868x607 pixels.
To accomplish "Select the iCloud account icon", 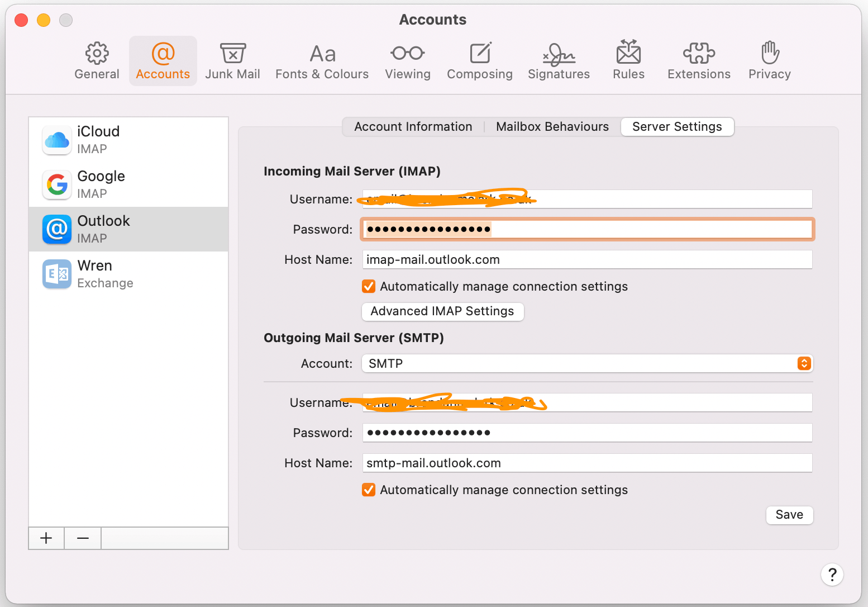I will (x=57, y=140).
